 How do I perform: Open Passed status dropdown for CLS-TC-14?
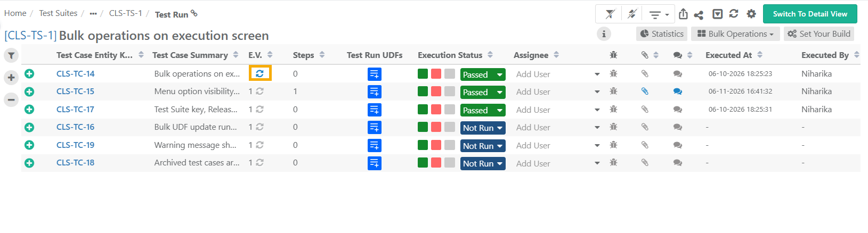[483, 74]
